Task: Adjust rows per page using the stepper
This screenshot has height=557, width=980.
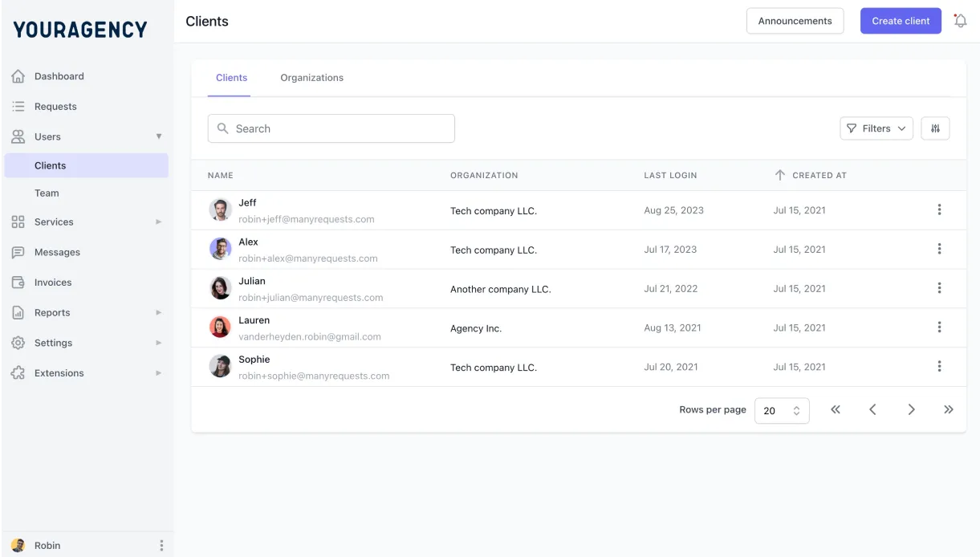Action: tap(795, 409)
